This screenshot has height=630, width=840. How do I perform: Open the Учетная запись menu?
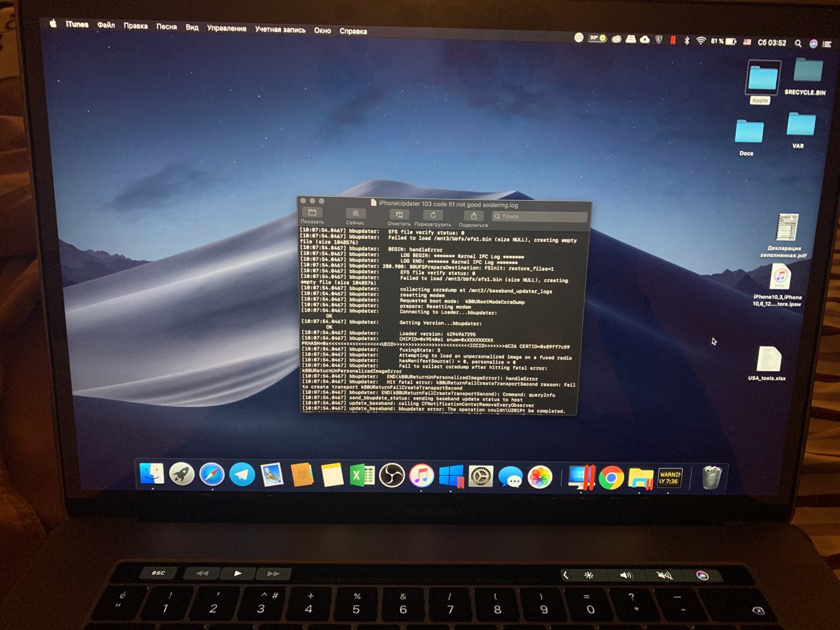[x=280, y=30]
